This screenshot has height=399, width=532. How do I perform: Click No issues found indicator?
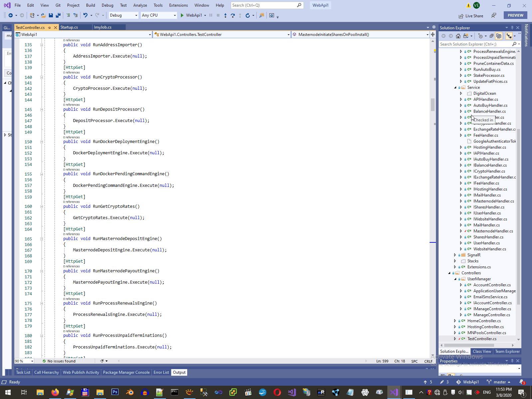[59, 361]
